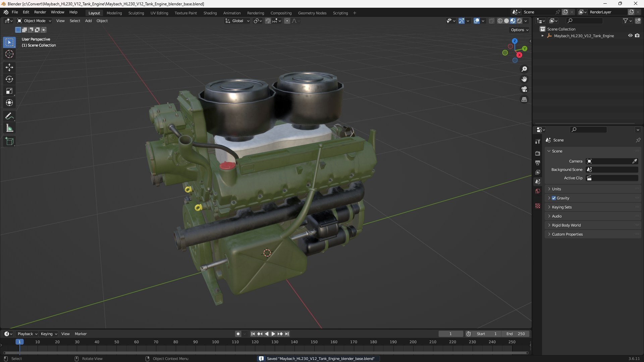Open the Render properties tab
This screenshot has height=362, width=644.
pyautogui.click(x=538, y=153)
